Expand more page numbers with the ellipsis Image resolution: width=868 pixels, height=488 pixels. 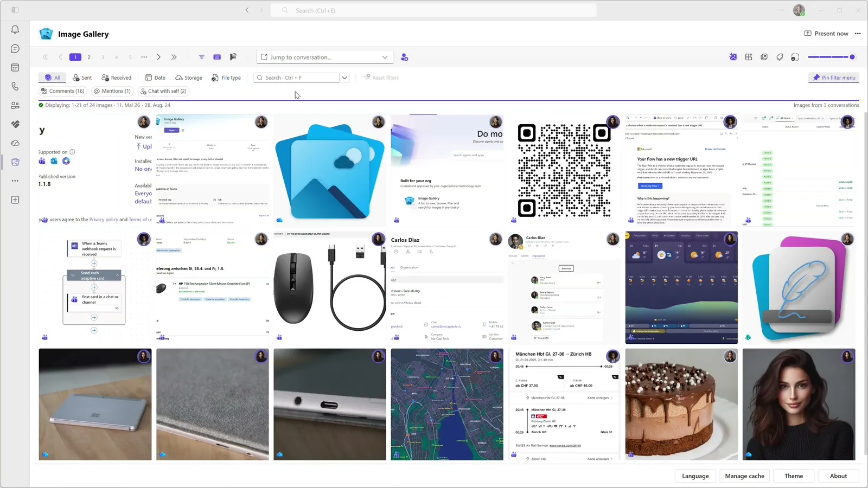144,57
